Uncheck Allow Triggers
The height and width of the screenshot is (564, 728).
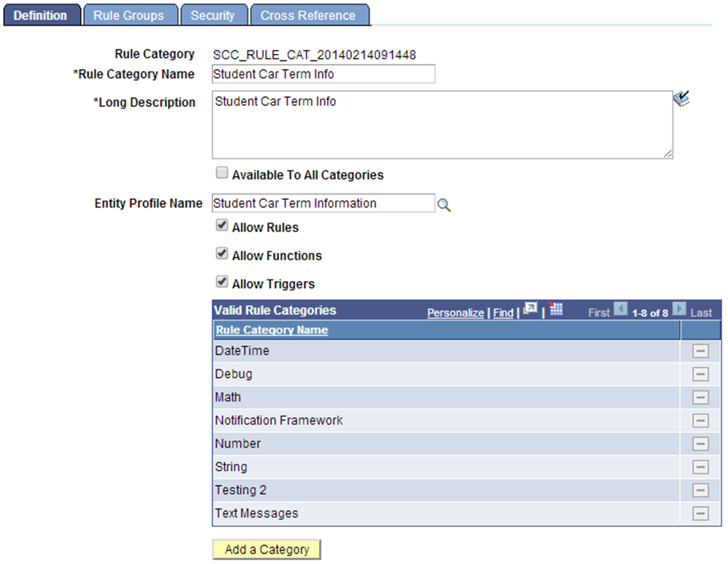tap(222, 283)
